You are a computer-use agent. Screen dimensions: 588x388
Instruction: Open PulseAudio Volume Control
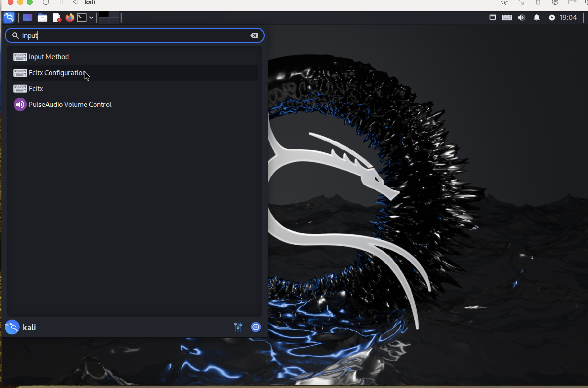(135, 104)
